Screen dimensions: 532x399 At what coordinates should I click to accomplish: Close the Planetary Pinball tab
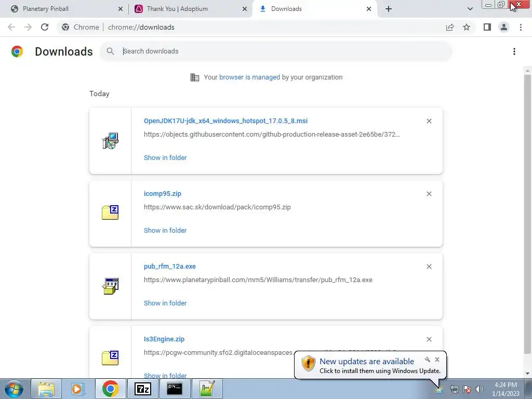[x=121, y=9]
